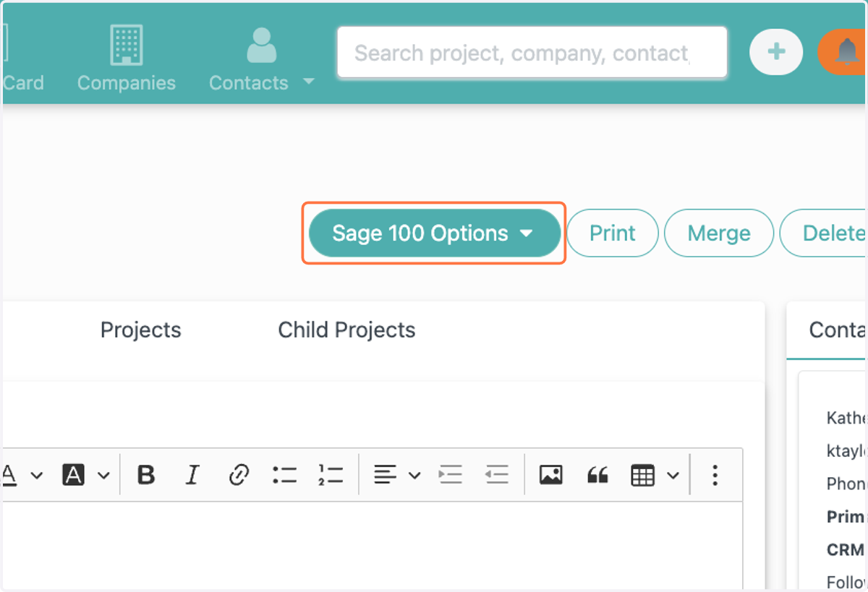868x592 pixels.
Task: Switch to the Projects tab
Action: [141, 330]
